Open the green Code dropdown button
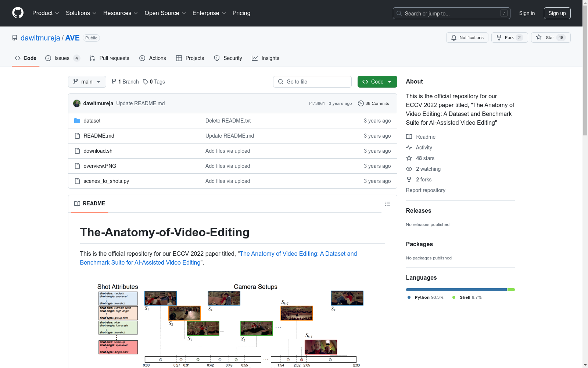Viewport: 588px width, 368px height. pyautogui.click(x=377, y=82)
